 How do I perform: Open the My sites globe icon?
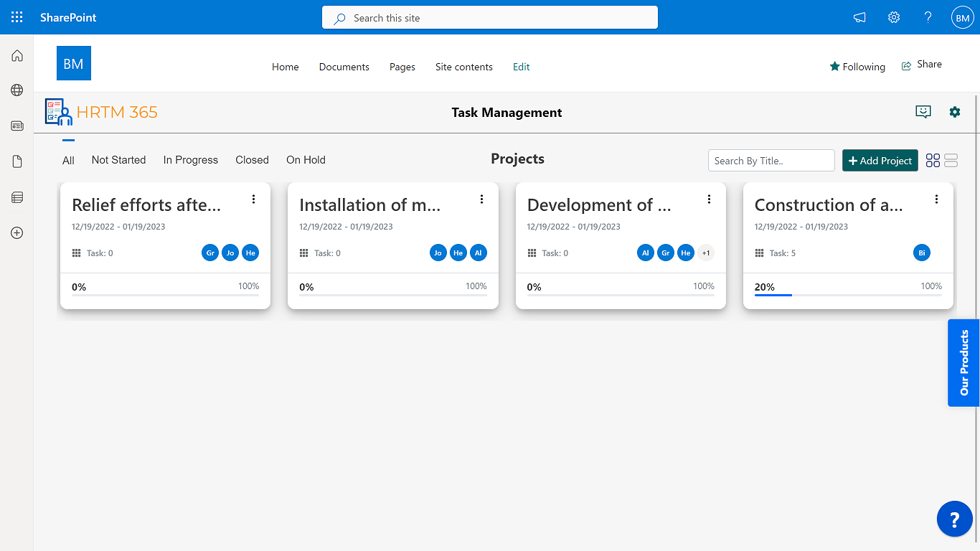click(x=17, y=90)
